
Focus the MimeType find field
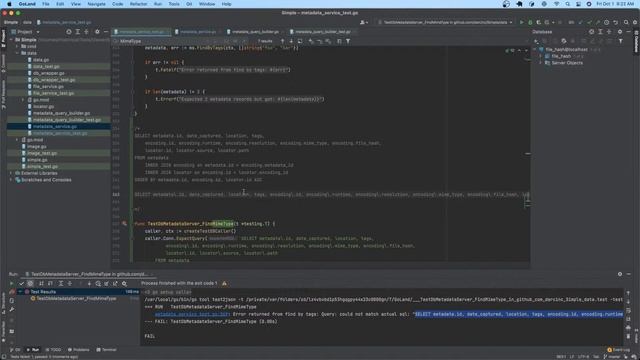tap(163, 41)
